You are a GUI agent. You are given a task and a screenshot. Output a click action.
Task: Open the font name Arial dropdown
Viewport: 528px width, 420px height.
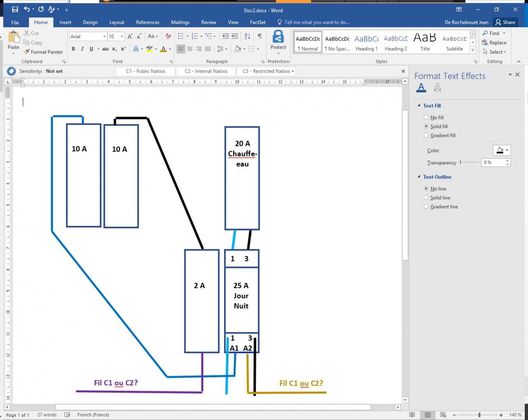pos(104,37)
